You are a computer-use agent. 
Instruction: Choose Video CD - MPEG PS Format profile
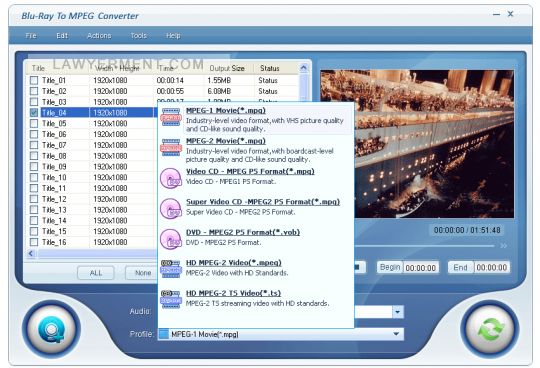[250, 171]
